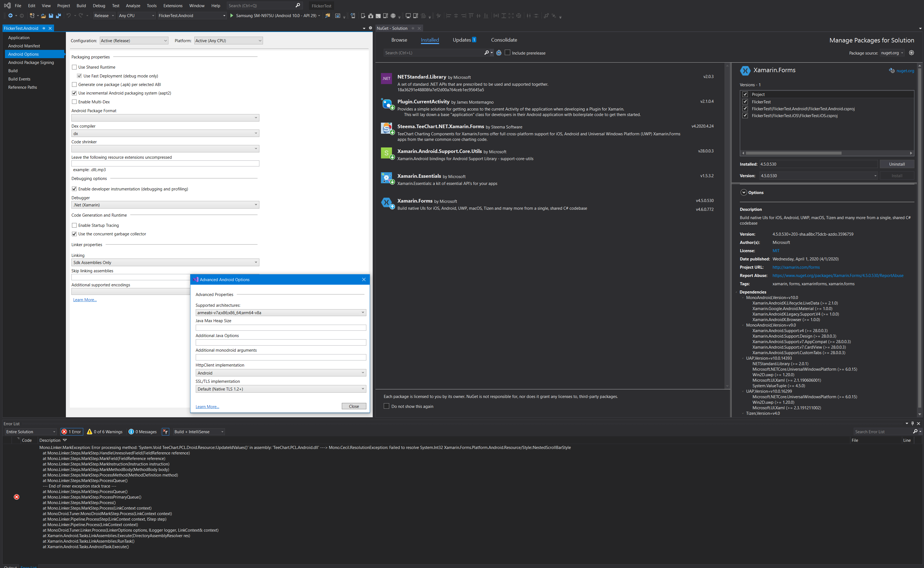Select Android Package Signing page

point(31,62)
